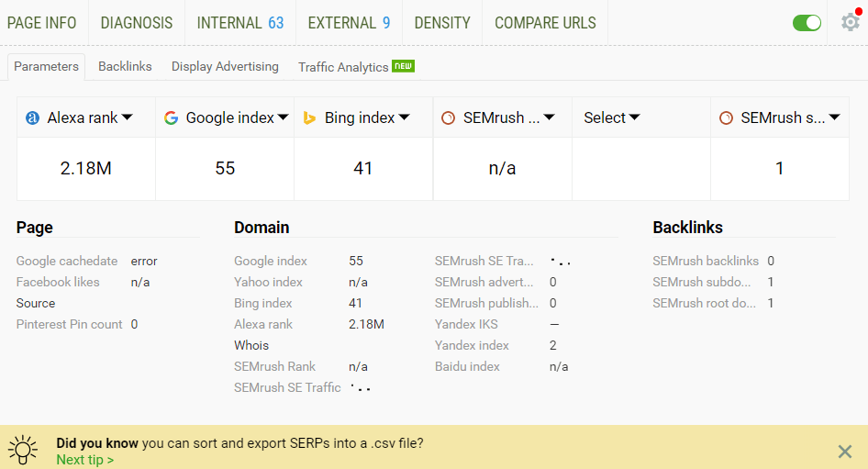
Task: Click the Alexa logo icon
Action: (33, 118)
